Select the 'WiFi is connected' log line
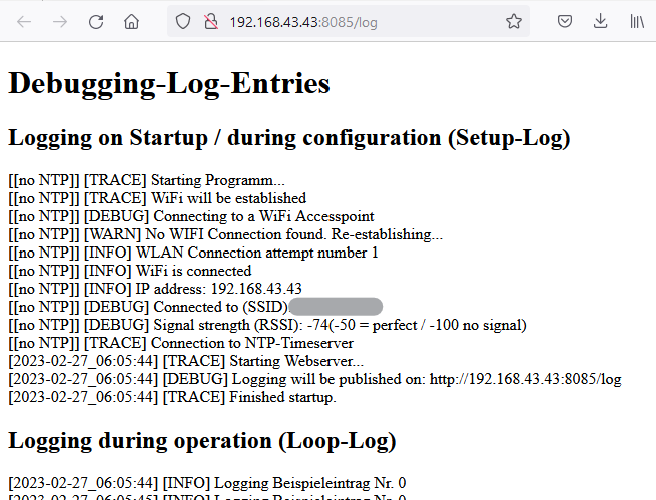The width and height of the screenshot is (656, 500). [x=130, y=271]
